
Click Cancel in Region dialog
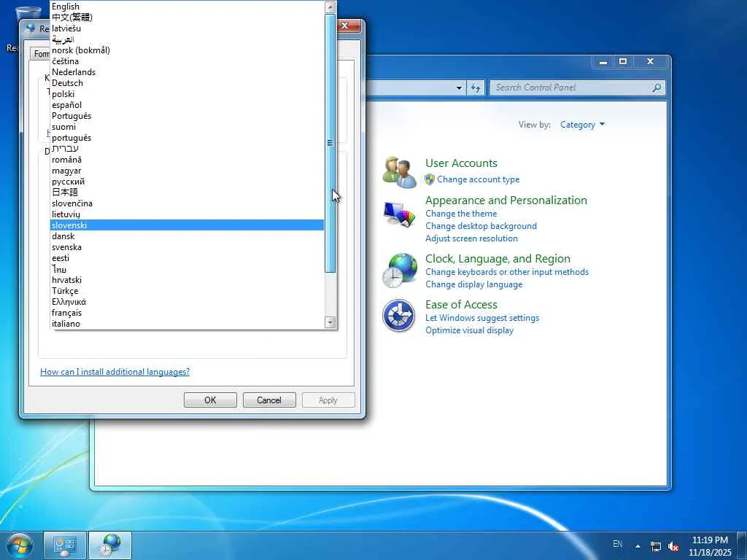coord(269,400)
